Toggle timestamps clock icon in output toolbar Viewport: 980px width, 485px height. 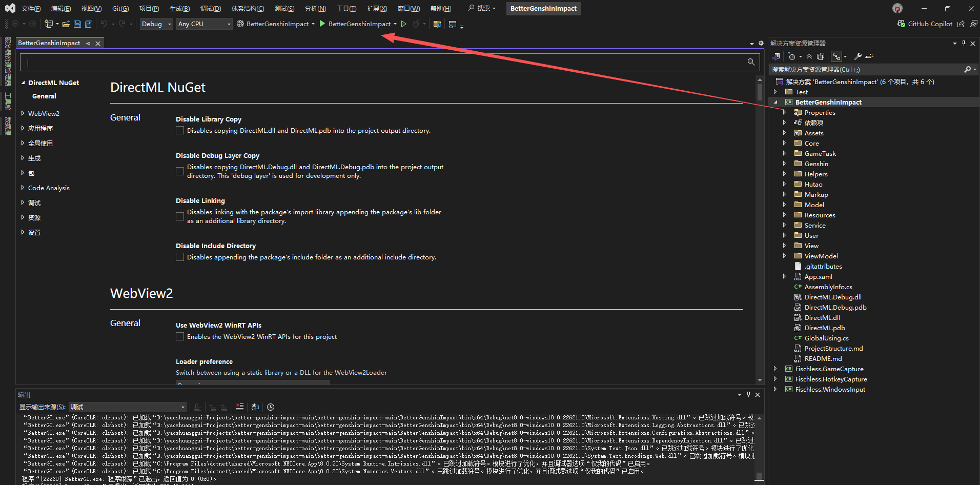coord(271,407)
